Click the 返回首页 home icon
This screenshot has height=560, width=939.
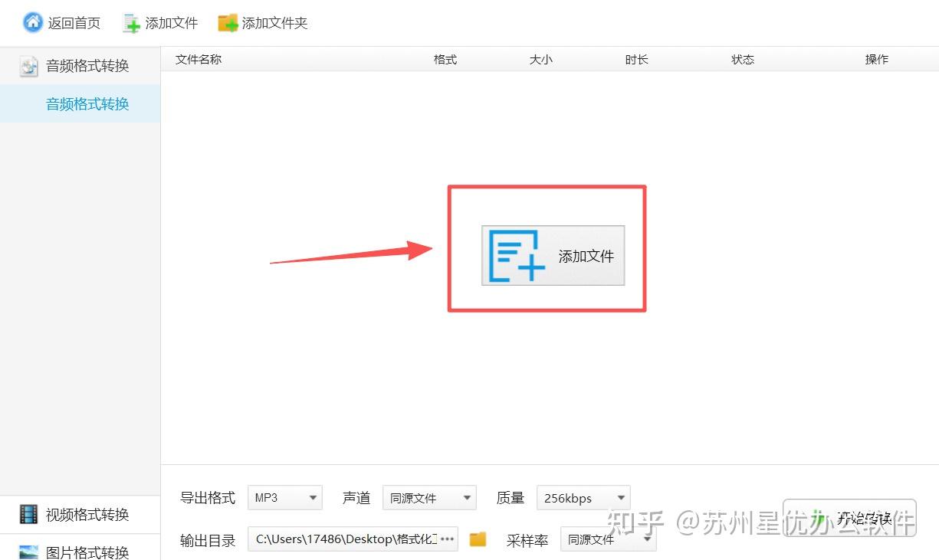32,22
